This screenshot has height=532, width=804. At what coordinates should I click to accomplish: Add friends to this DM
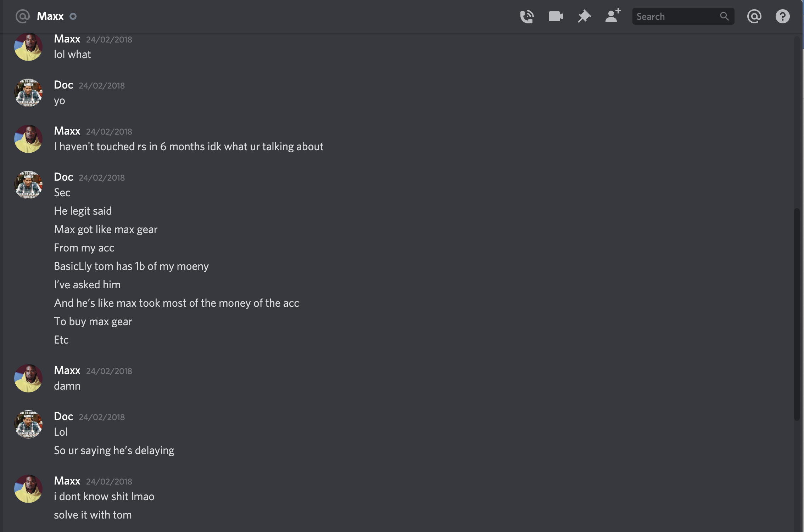613,16
